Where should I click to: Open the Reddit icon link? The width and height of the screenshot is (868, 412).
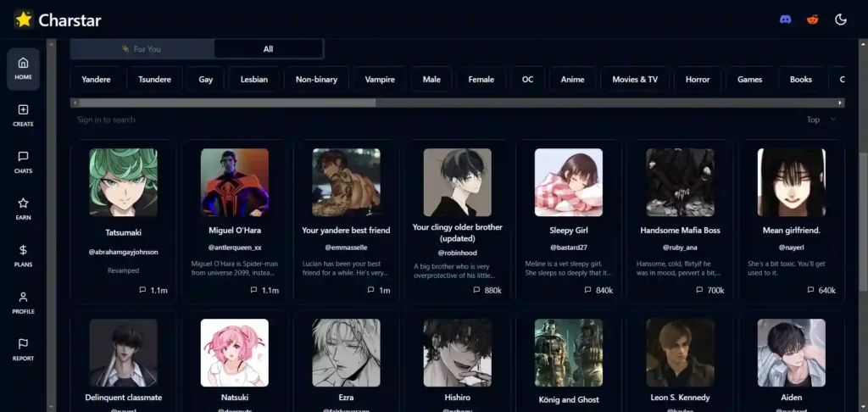click(x=812, y=19)
